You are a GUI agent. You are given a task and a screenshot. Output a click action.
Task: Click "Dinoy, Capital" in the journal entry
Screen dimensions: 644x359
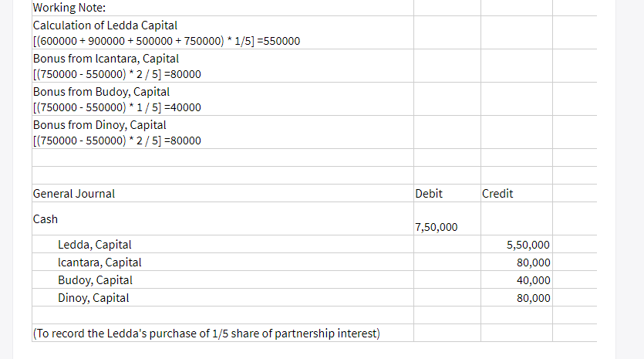(93, 298)
